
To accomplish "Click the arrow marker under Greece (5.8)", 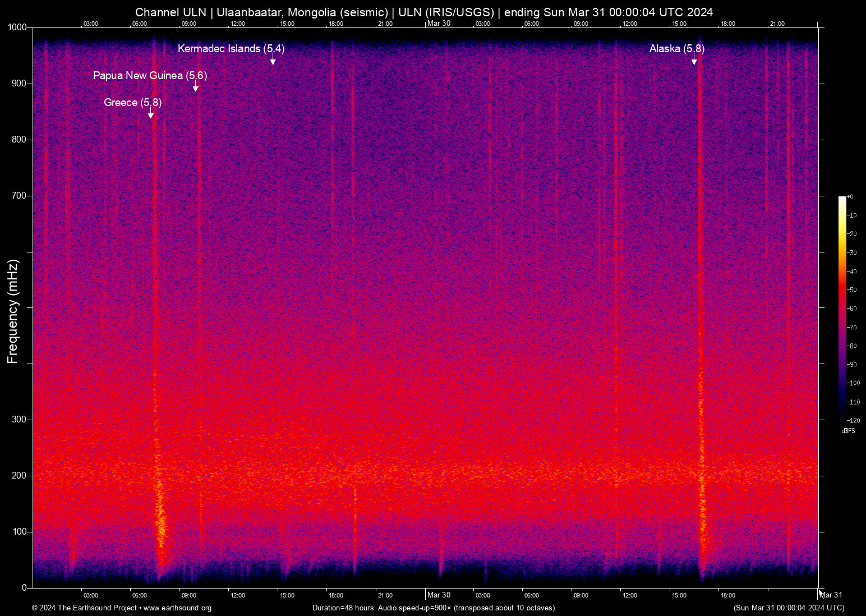I will (150, 114).
